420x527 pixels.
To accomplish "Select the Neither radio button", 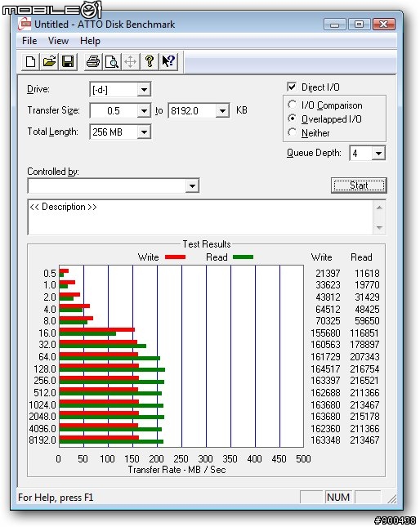I will click(292, 132).
